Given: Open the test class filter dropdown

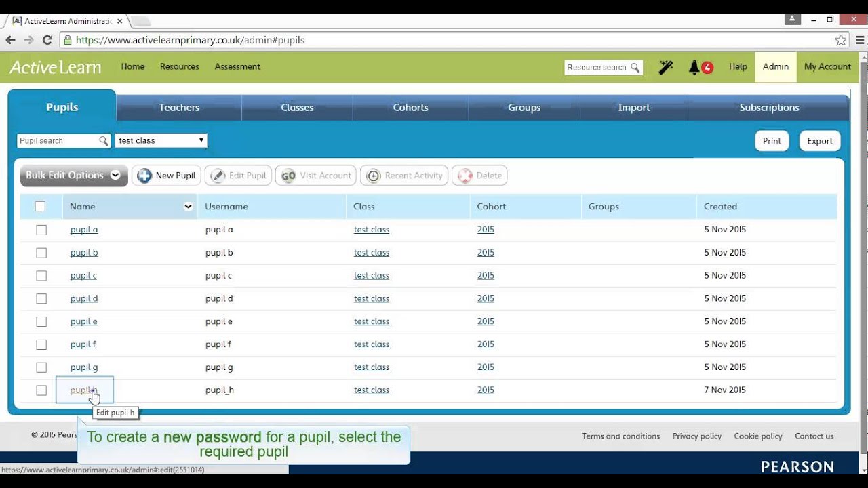Looking at the screenshot, I should pos(161,140).
